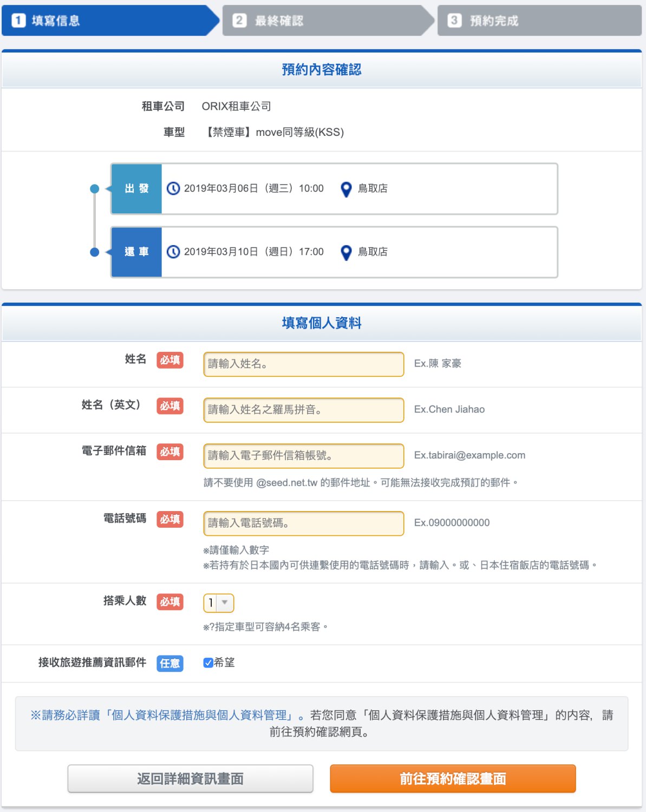
Task: Click into the 電話號碼 phone field
Action: pyautogui.click(x=303, y=523)
